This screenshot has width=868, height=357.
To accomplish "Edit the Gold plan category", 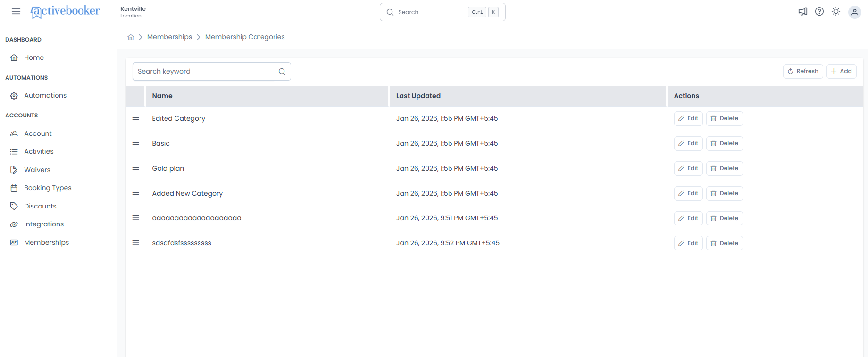I will pos(688,168).
